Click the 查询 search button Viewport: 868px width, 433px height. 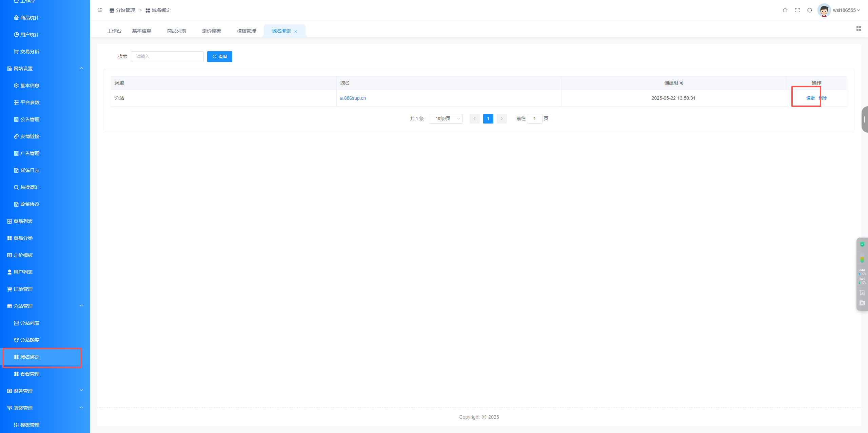[219, 57]
